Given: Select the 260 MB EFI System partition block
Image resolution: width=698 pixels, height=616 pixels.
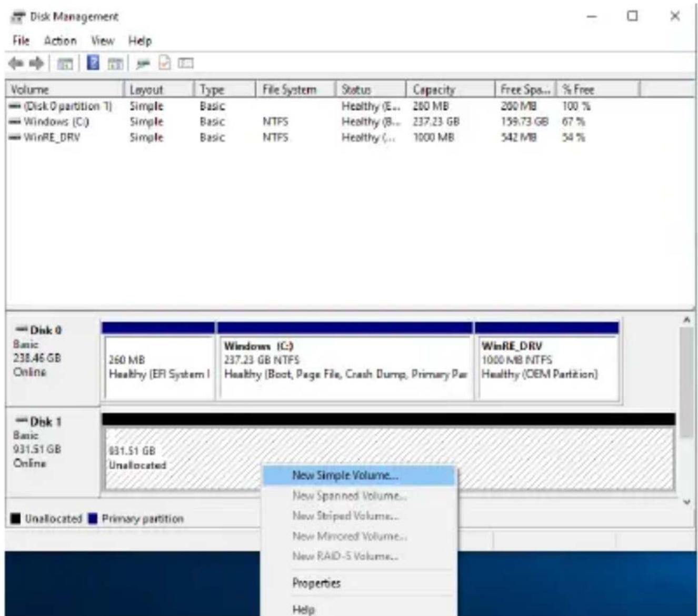Looking at the screenshot, I should 158,362.
